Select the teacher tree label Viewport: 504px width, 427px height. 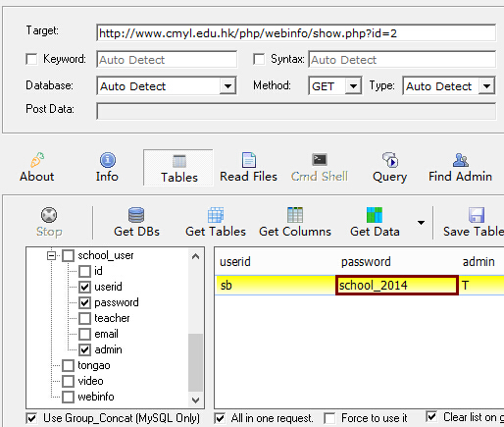(112, 318)
